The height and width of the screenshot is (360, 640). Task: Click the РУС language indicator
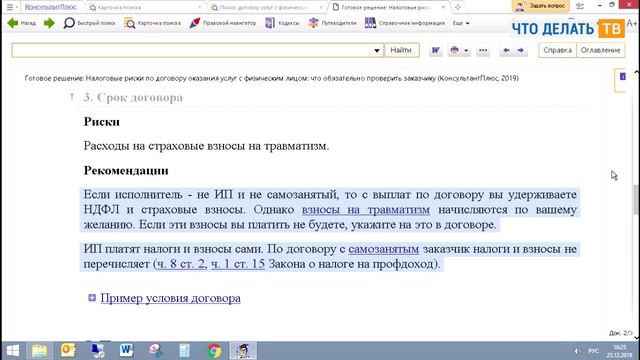[x=593, y=351]
